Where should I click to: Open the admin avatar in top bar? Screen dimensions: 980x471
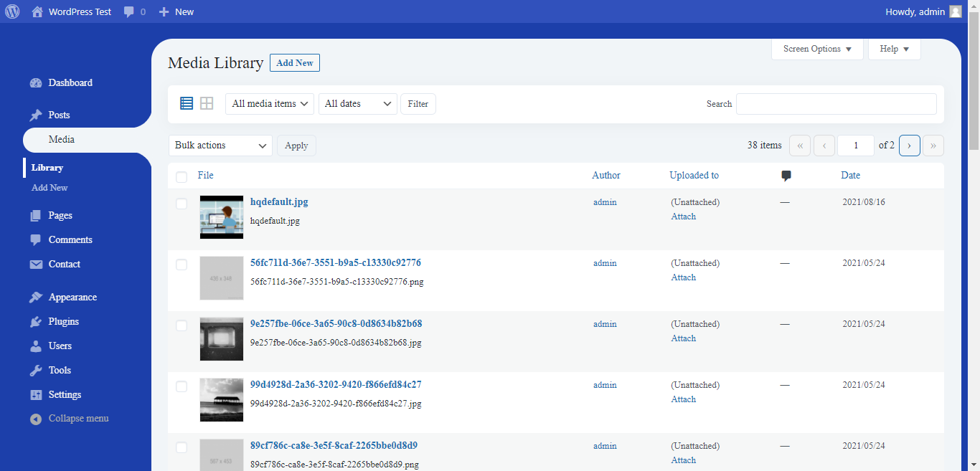tap(956, 11)
